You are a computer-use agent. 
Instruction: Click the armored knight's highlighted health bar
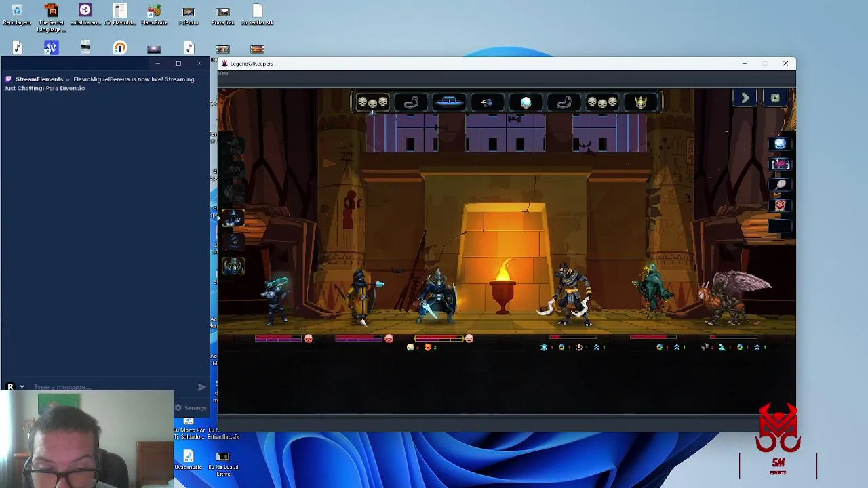439,338
